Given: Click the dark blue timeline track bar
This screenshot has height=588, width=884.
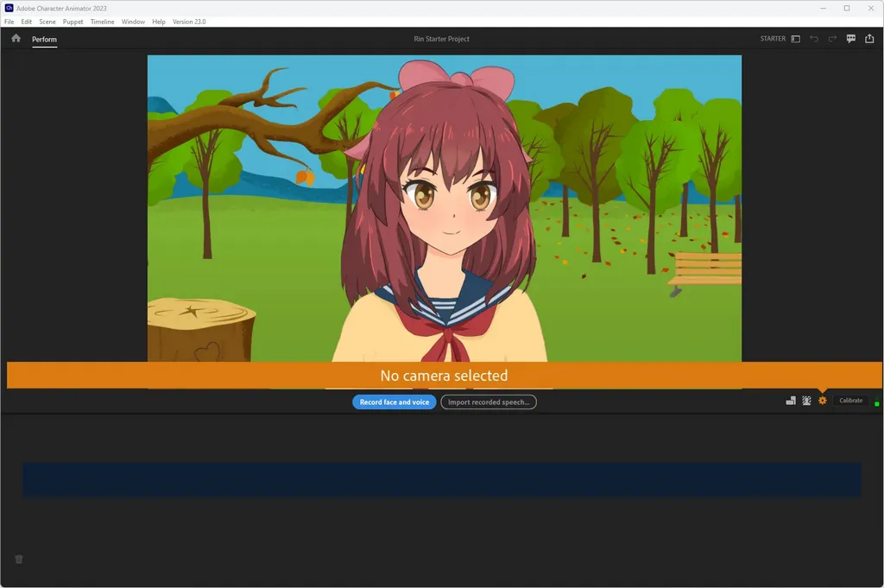Looking at the screenshot, I should pos(441,480).
